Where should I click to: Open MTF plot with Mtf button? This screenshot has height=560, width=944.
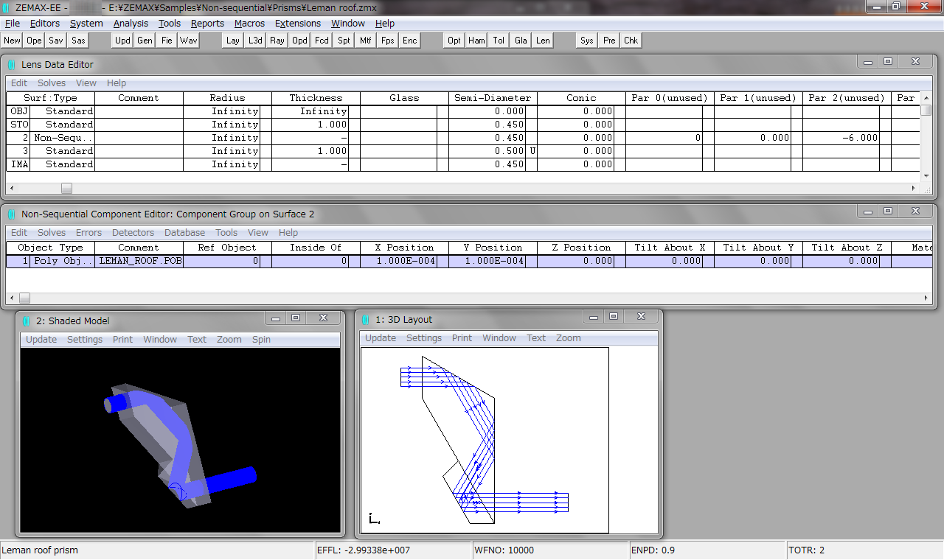(x=366, y=41)
